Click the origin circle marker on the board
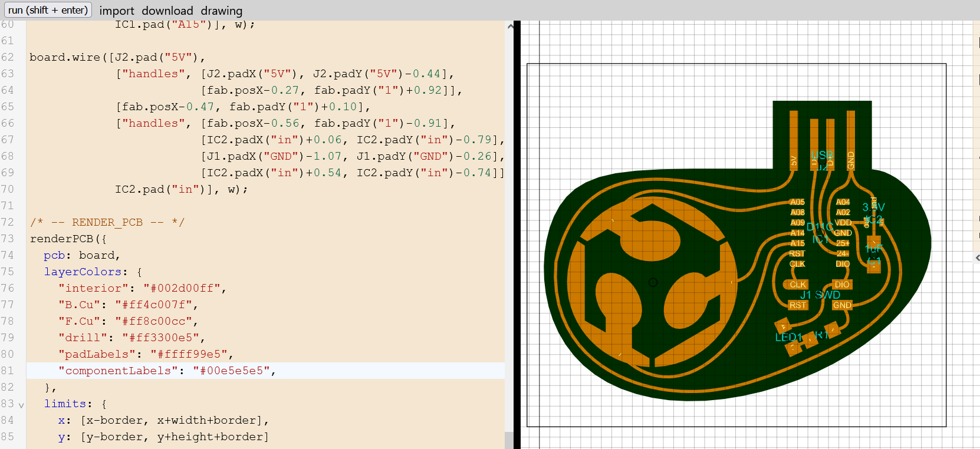 pyautogui.click(x=653, y=282)
